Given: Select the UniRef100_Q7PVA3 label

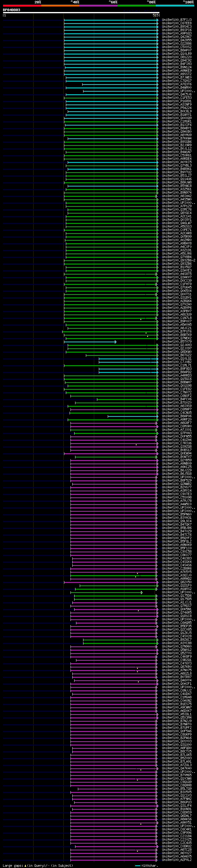Looking at the screenshot, I should click(176, 433).
